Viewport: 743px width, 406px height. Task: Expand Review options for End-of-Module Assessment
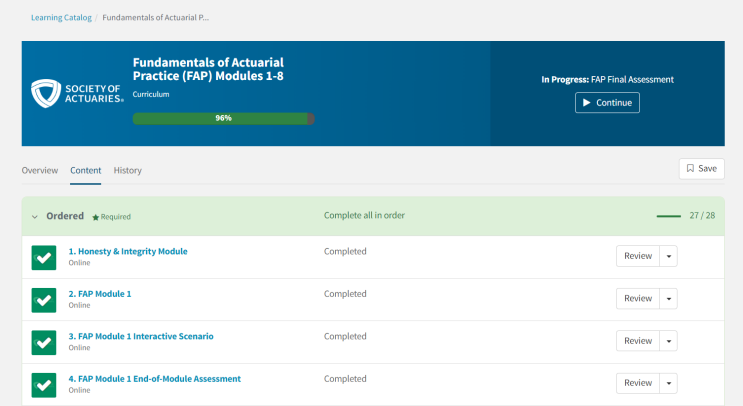pyautogui.click(x=669, y=383)
